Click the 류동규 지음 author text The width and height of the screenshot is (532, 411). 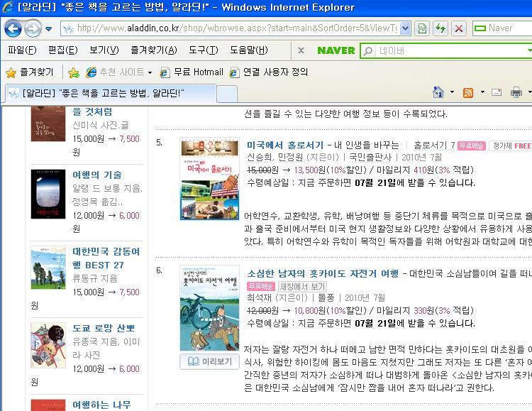[94, 278]
